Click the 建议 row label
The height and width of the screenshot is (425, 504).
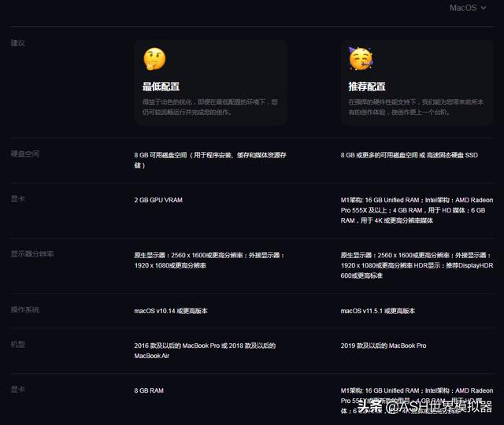click(17, 42)
